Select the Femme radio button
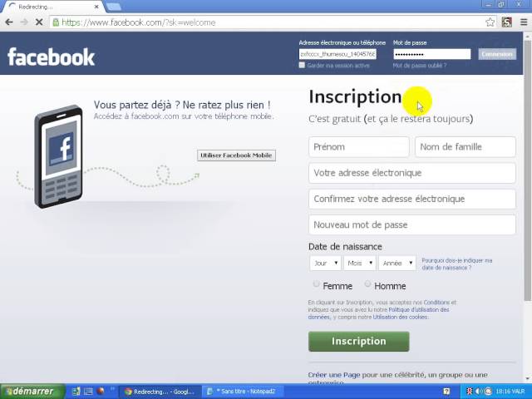Image resolution: width=532 pixels, height=399 pixels. [316, 283]
